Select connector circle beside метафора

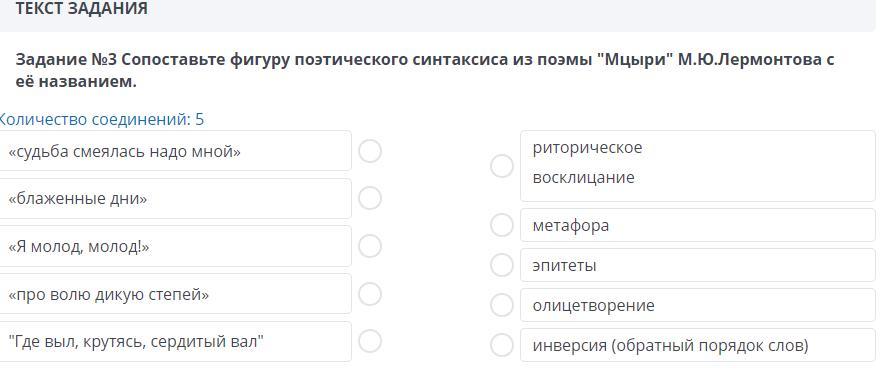click(502, 225)
